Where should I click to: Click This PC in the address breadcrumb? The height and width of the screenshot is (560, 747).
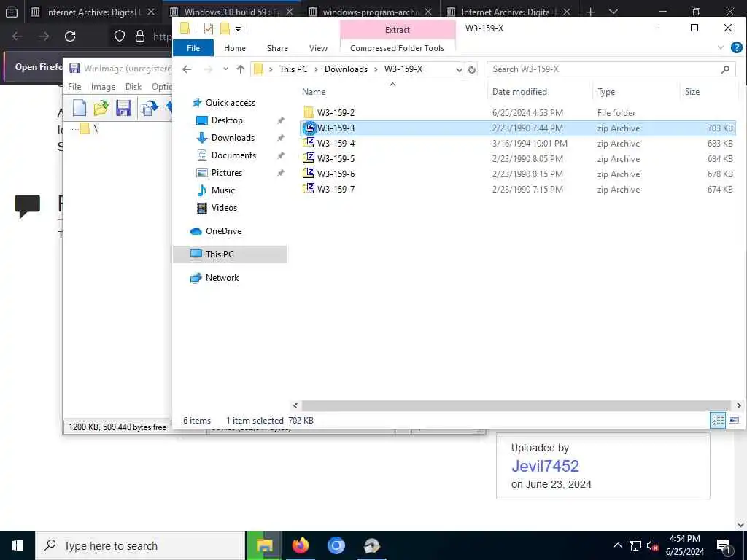pyautogui.click(x=293, y=69)
